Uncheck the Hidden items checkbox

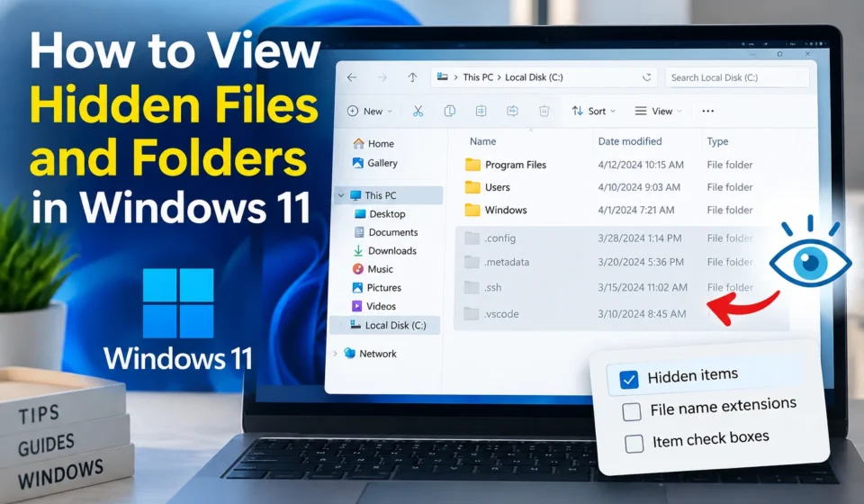click(629, 380)
